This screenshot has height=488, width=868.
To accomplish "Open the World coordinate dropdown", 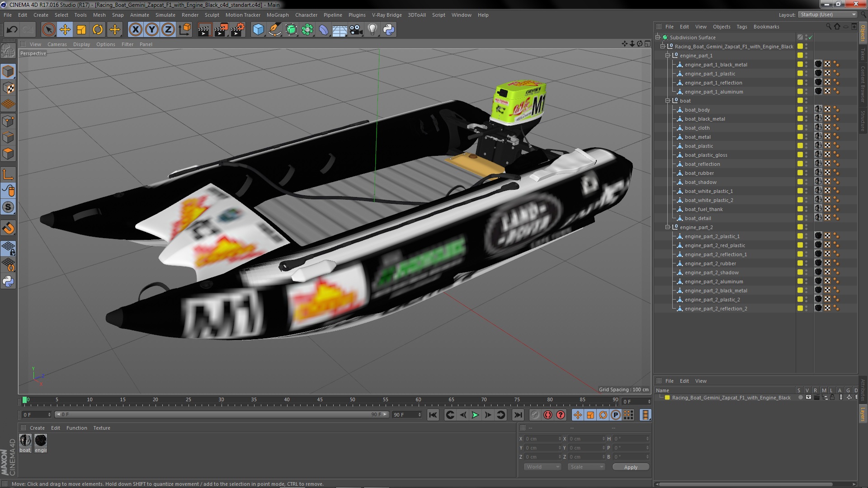I will click(x=542, y=467).
